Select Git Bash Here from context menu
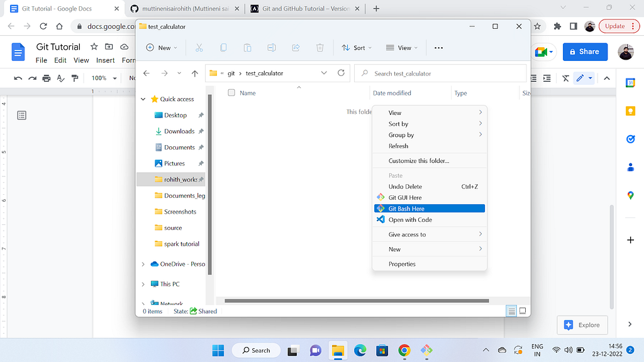Image resolution: width=644 pixels, height=362 pixels. coord(406,209)
